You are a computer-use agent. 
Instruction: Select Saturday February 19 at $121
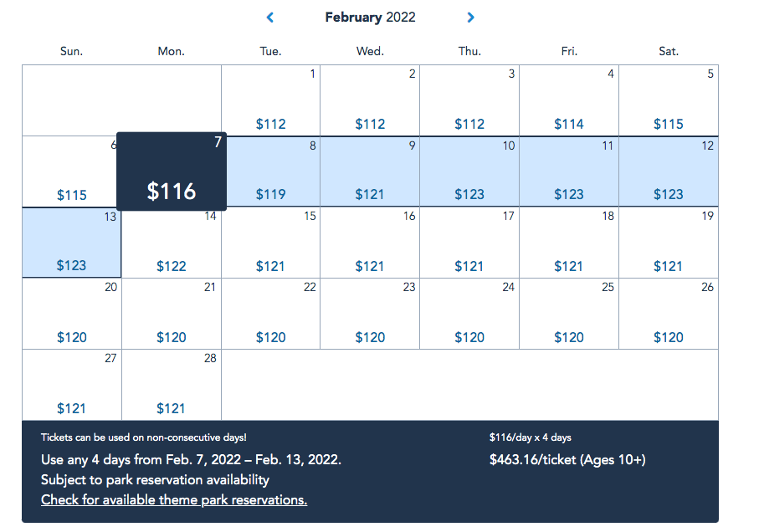click(669, 243)
